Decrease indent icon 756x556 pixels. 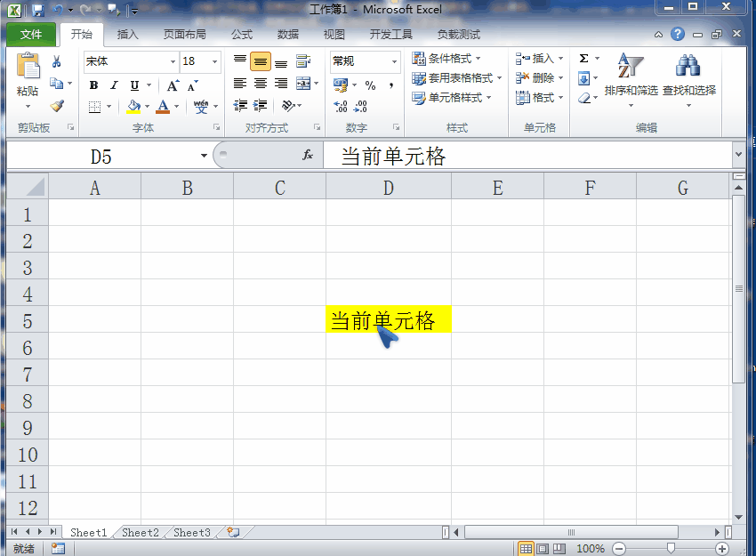click(x=240, y=106)
